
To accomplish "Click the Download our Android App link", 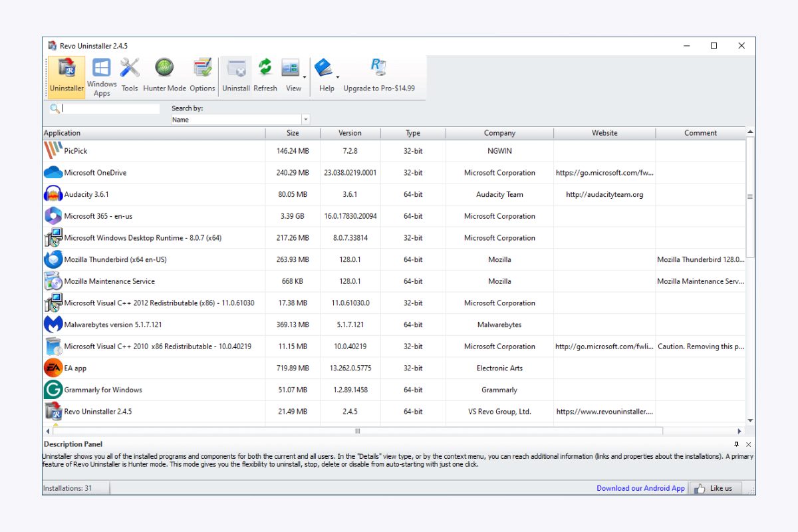I will tap(640, 487).
